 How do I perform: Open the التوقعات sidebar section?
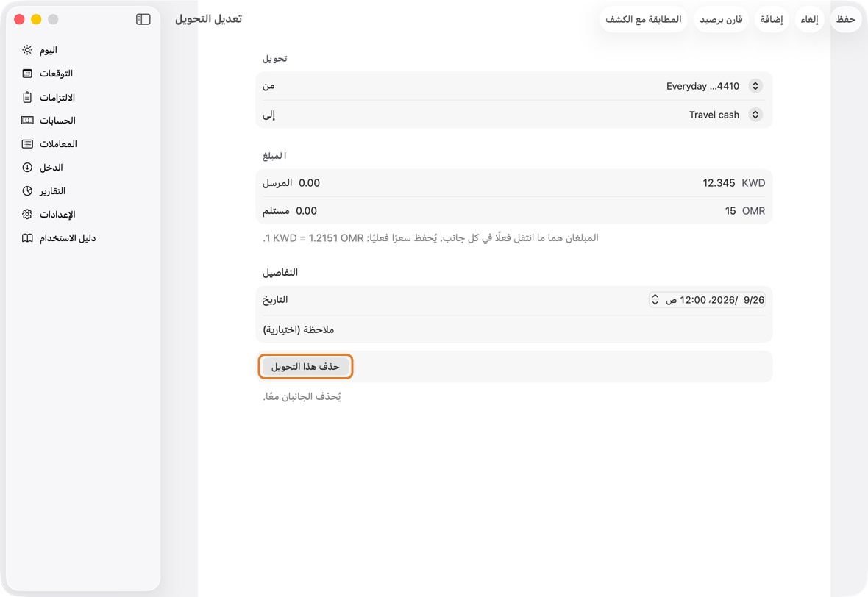point(83,74)
